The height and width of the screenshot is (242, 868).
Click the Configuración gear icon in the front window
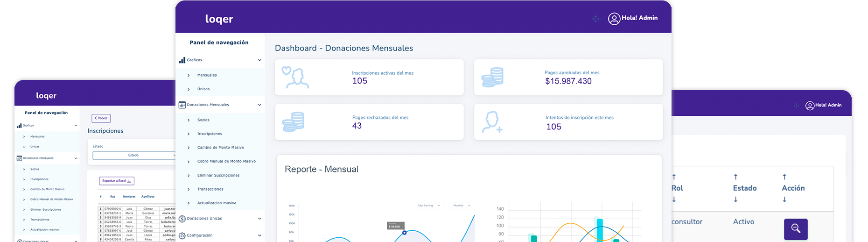(x=182, y=236)
